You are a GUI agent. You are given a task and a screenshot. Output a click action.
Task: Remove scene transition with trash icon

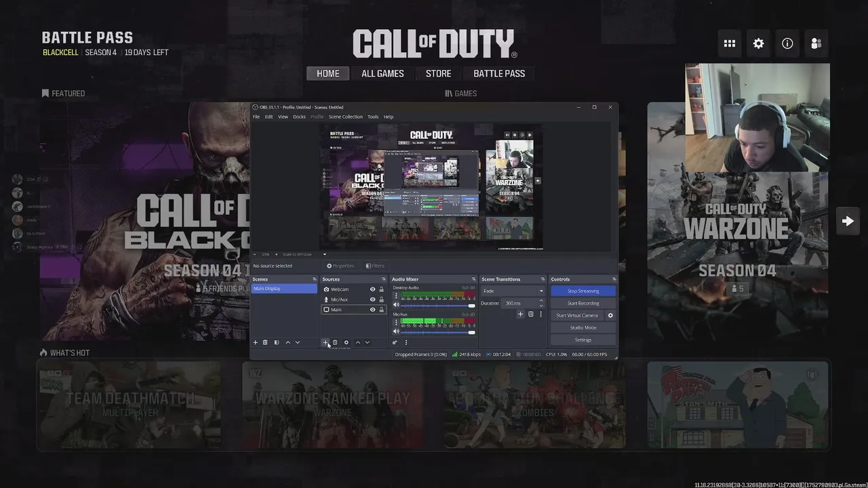click(x=531, y=314)
